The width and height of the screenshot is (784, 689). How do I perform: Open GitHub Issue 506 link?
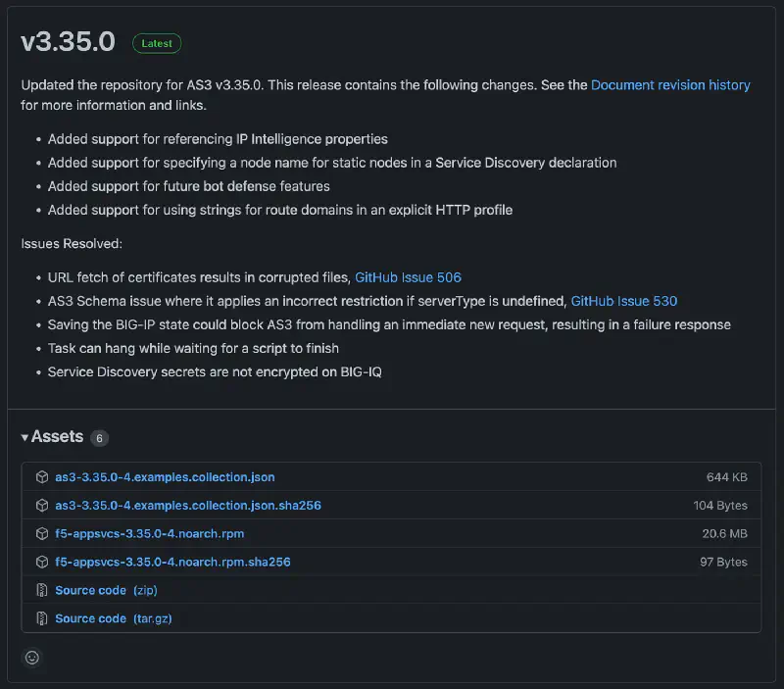408,277
